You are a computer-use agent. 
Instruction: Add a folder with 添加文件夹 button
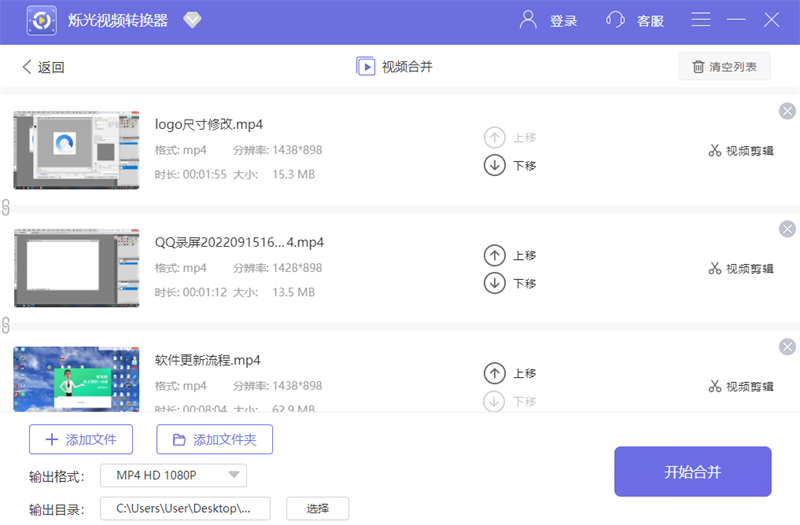point(215,439)
